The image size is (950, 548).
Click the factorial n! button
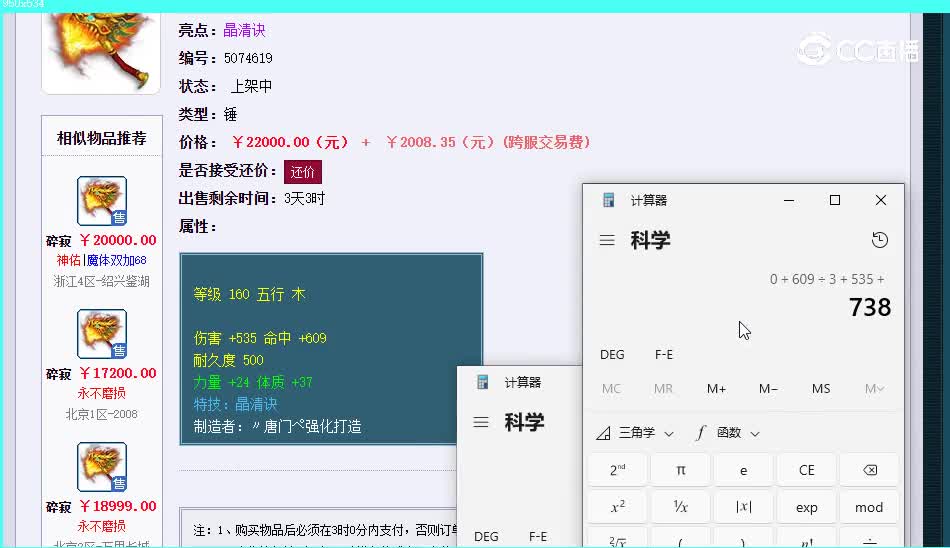point(806,538)
